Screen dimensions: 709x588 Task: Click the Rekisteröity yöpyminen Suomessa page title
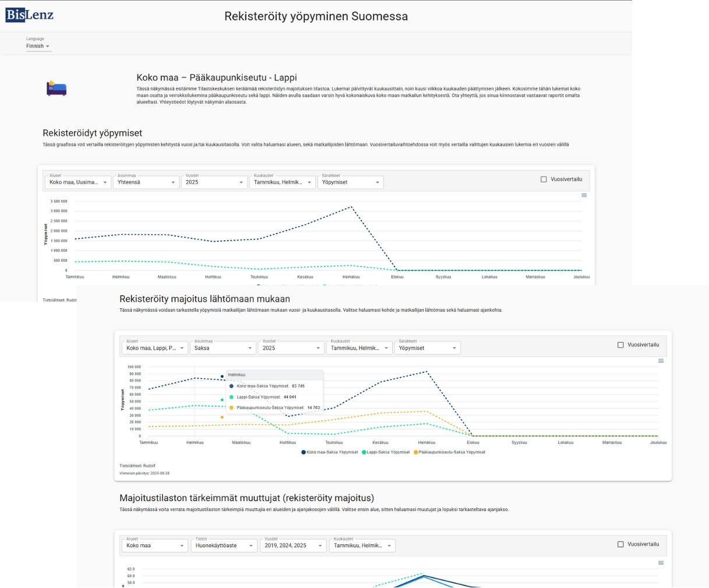coord(316,16)
